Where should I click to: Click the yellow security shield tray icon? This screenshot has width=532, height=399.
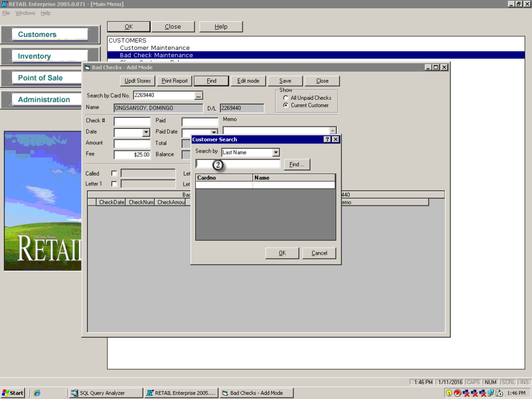[449, 393]
